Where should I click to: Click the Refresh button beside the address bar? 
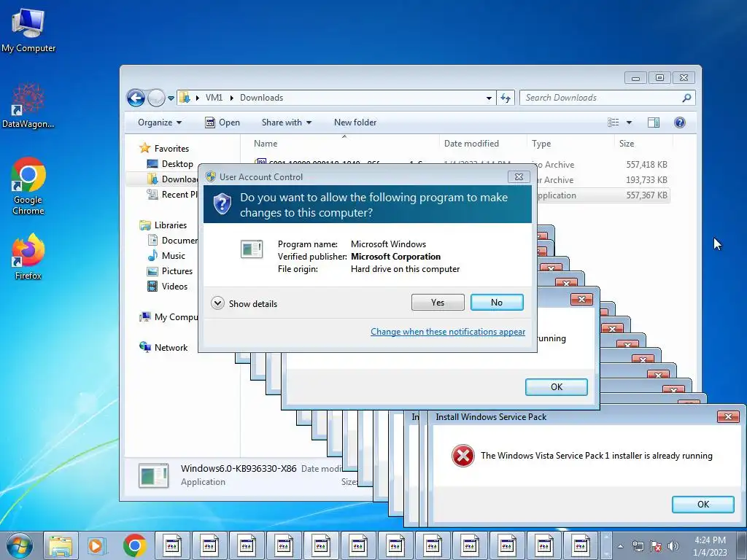[506, 98]
